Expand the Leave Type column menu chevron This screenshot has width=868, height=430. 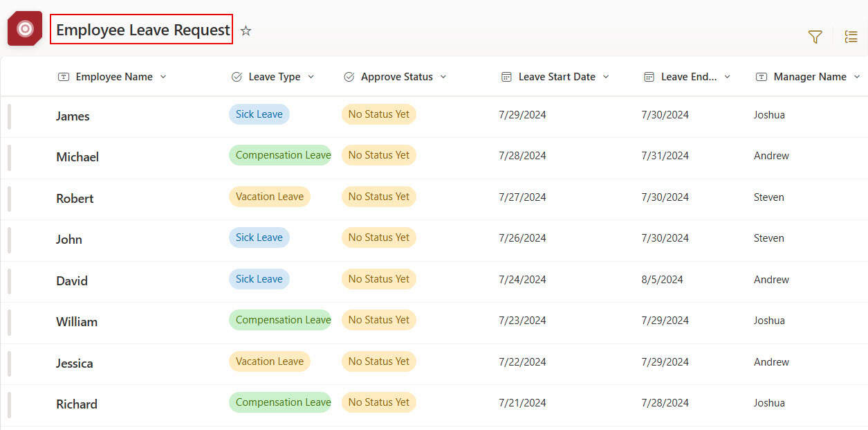point(311,77)
